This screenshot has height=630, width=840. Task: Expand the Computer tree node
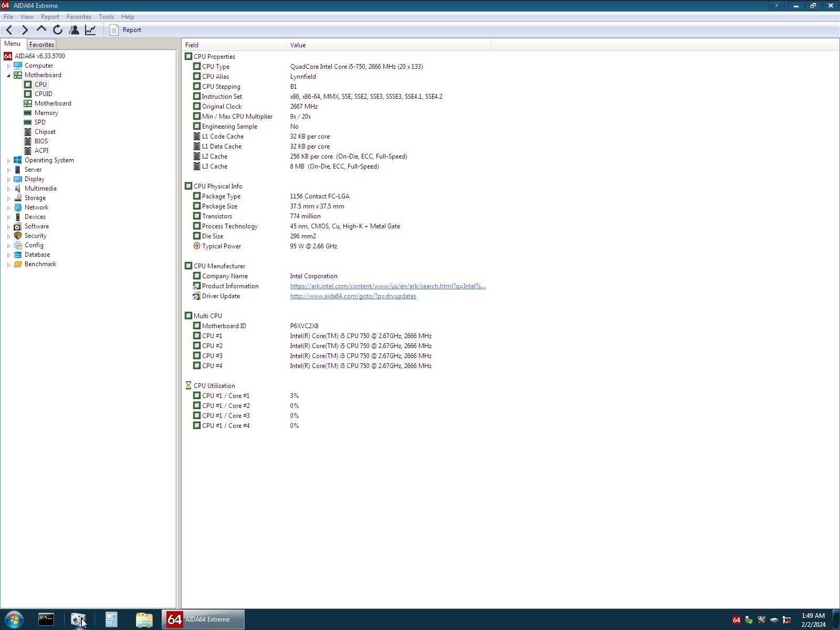(x=8, y=66)
